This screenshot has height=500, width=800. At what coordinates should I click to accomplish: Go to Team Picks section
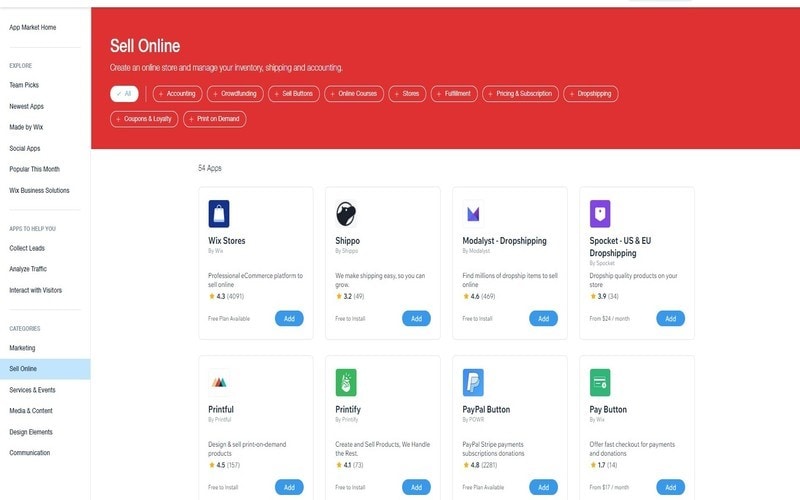24,86
